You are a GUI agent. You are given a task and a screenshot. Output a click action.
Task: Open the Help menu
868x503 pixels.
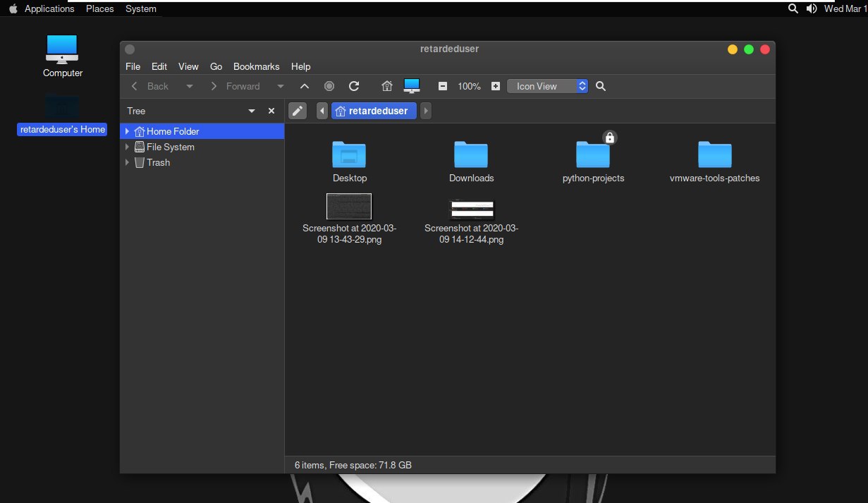[300, 66]
